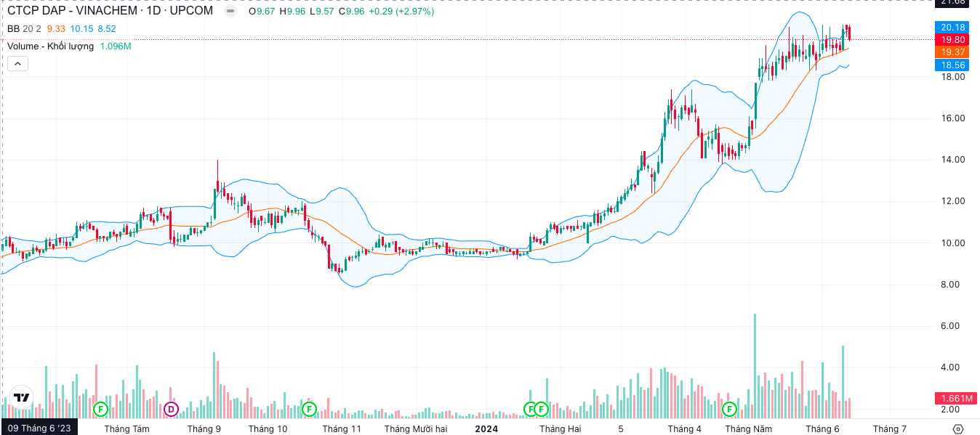
Task: Click the 10.00 price scale value
Action: 953,243
